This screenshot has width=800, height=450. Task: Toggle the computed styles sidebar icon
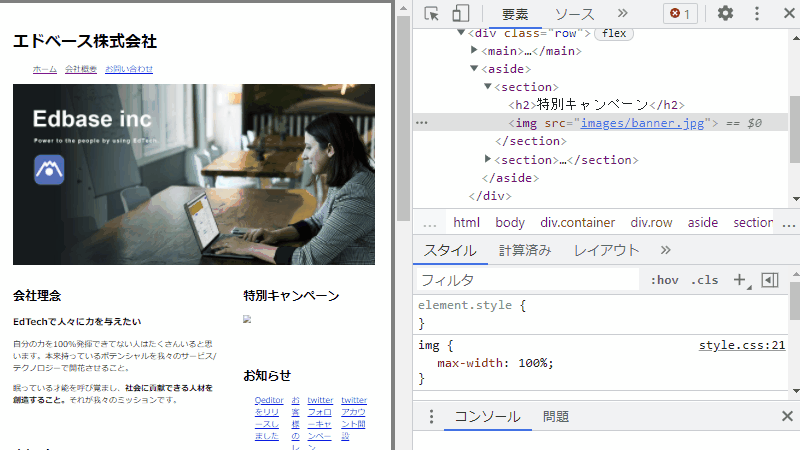point(769,280)
